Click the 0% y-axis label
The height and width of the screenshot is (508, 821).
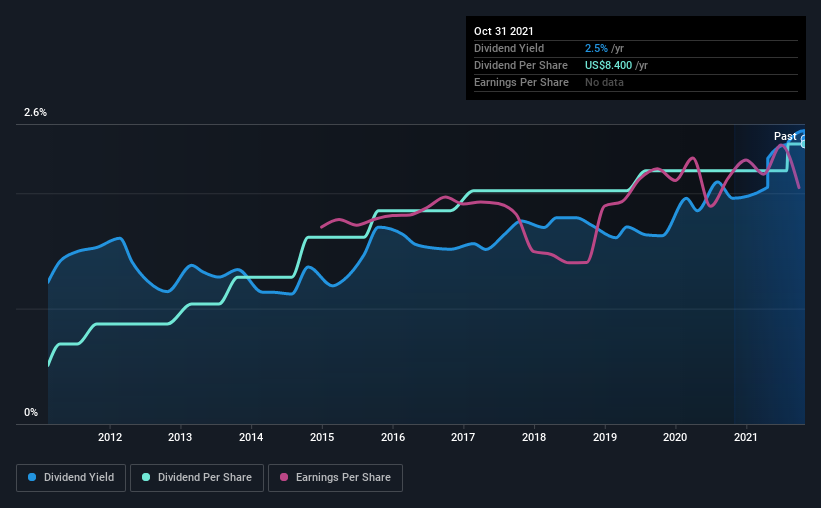[x=31, y=413]
